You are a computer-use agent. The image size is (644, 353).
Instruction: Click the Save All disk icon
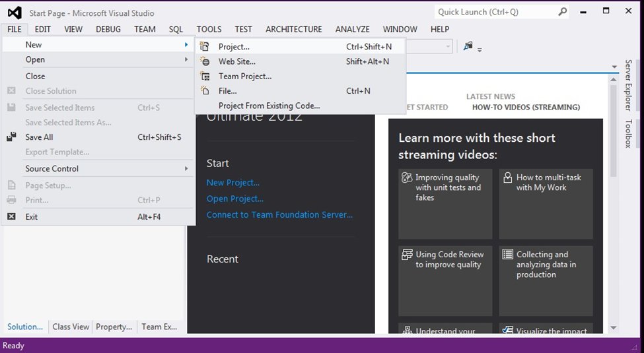pos(11,137)
